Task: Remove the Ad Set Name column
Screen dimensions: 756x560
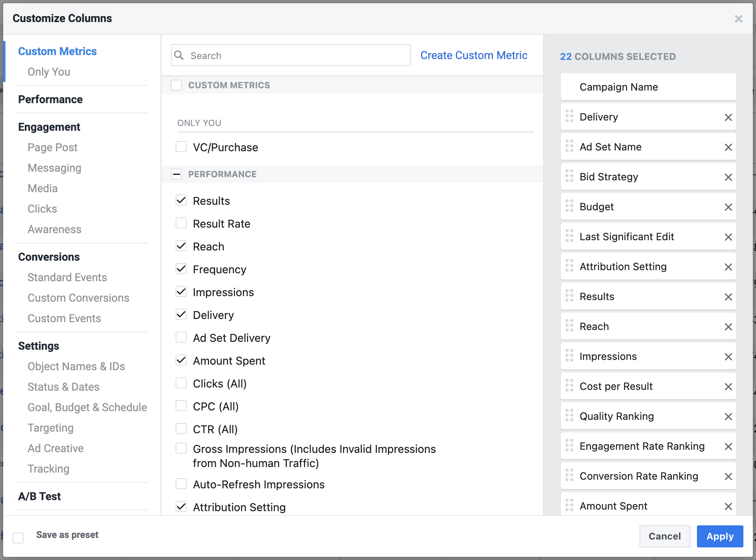Action: [x=728, y=147]
